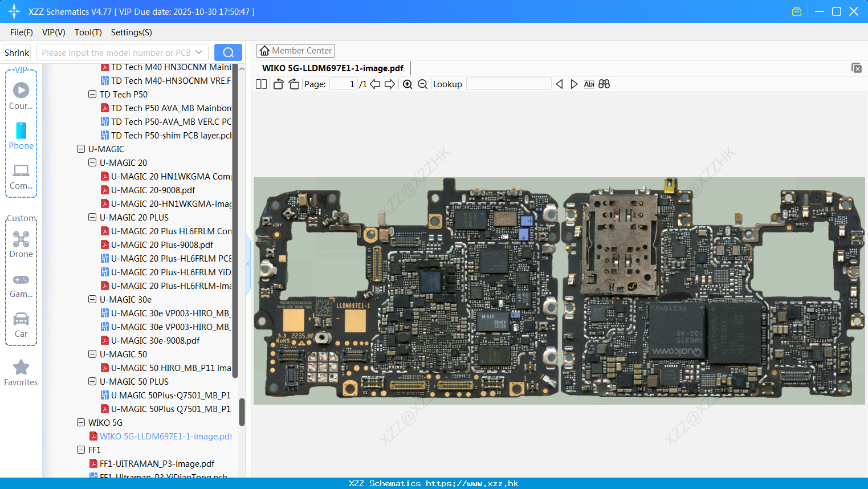The width and height of the screenshot is (868, 489).
Task: Collapse the left panel via splitter handle
Action: click(x=248, y=264)
